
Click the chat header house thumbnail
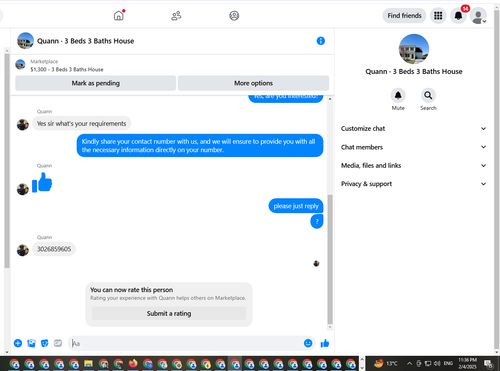click(25, 41)
